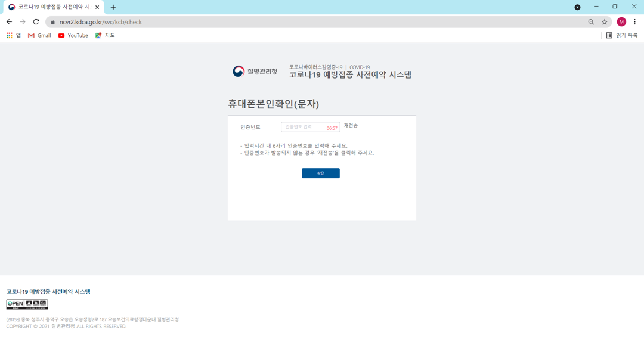This screenshot has height=345, width=644.
Task: Click the footer title 코로나19 예방접종 사전예약 시스템
Action: tap(48, 291)
